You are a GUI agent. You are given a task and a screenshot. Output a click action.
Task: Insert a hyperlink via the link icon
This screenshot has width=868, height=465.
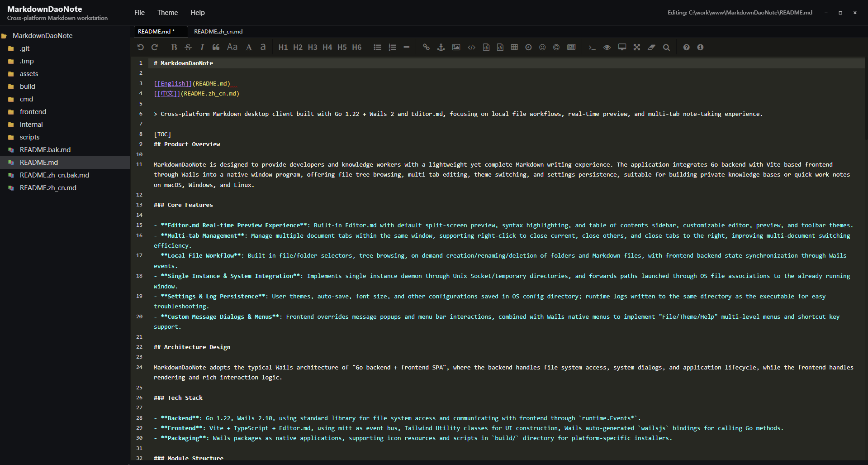click(x=426, y=47)
